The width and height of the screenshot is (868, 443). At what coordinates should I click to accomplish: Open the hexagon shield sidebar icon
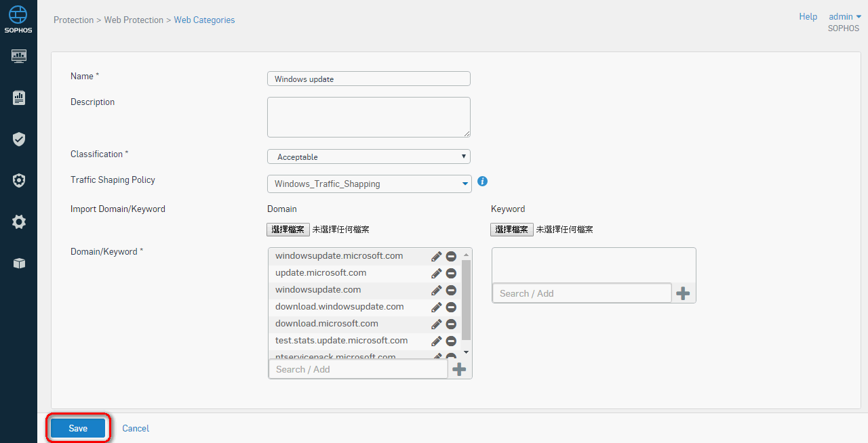pyautogui.click(x=19, y=180)
